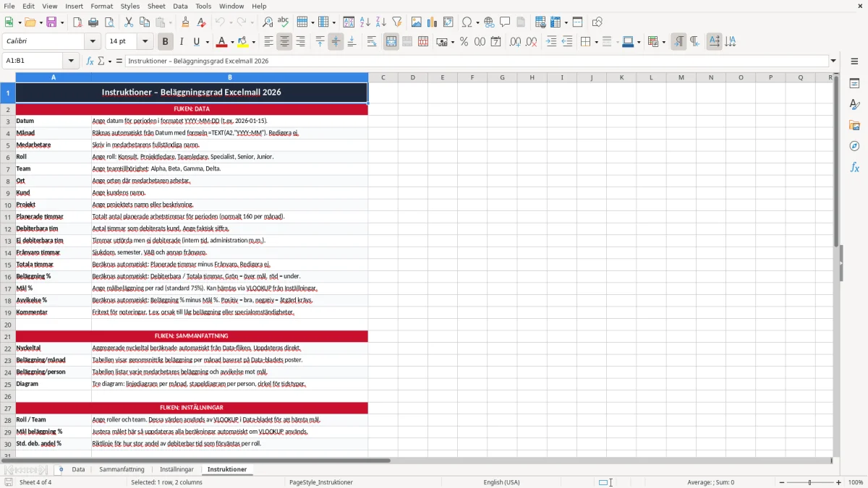This screenshot has height=488, width=868.
Task: Click the Save document icon
Action: [x=52, y=22]
